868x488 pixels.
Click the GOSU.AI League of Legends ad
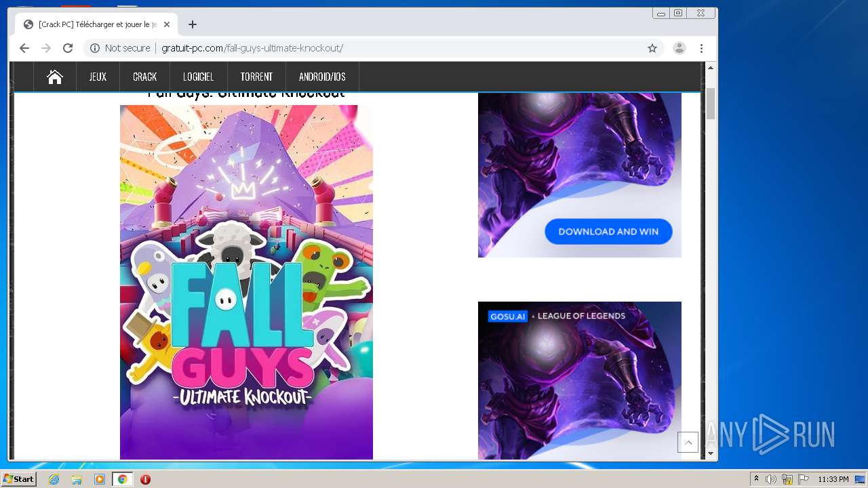click(x=580, y=380)
